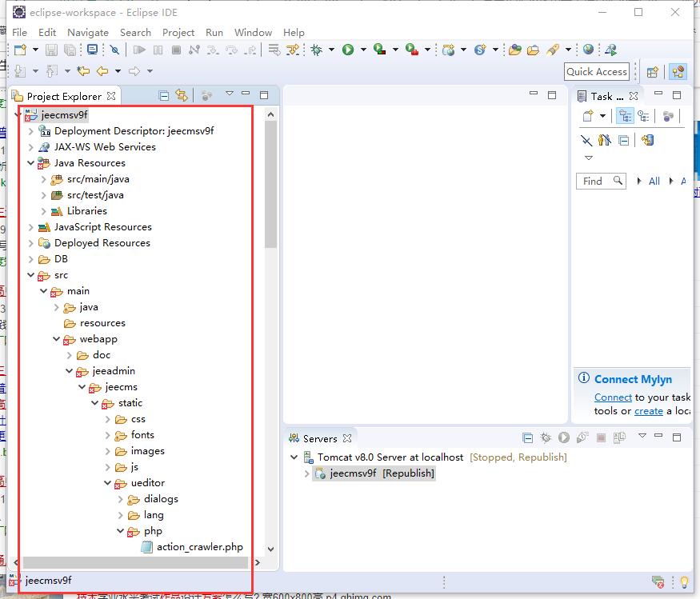Click the Connect link under Connect Mylyn

pyautogui.click(x=613, y=397)
